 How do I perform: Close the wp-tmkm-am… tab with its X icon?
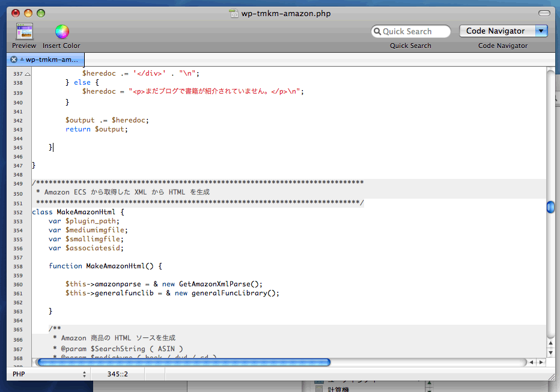pyautogui.click(x=14, y=59)
